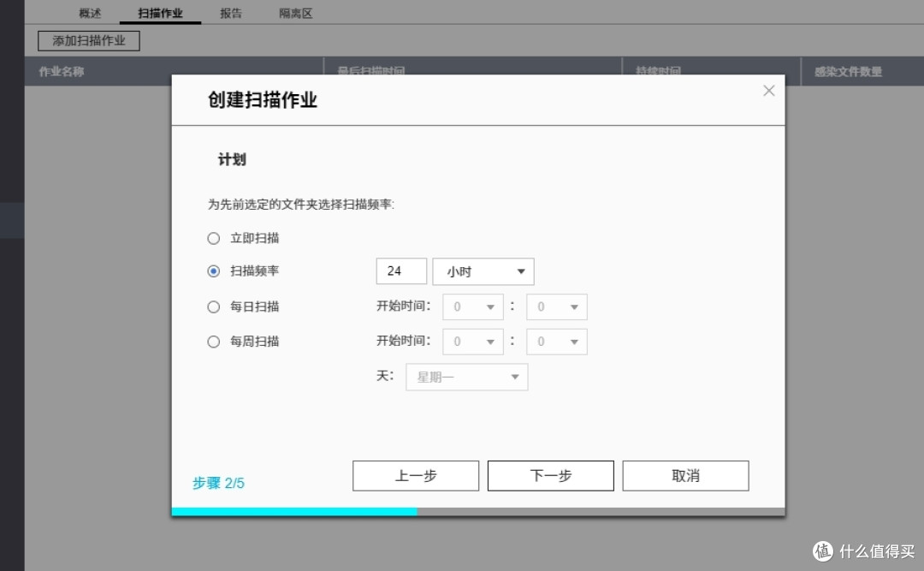Screen dimensions: 924x571
Task: Choose the 每周扫描 radio option
Action: [213, 342]
